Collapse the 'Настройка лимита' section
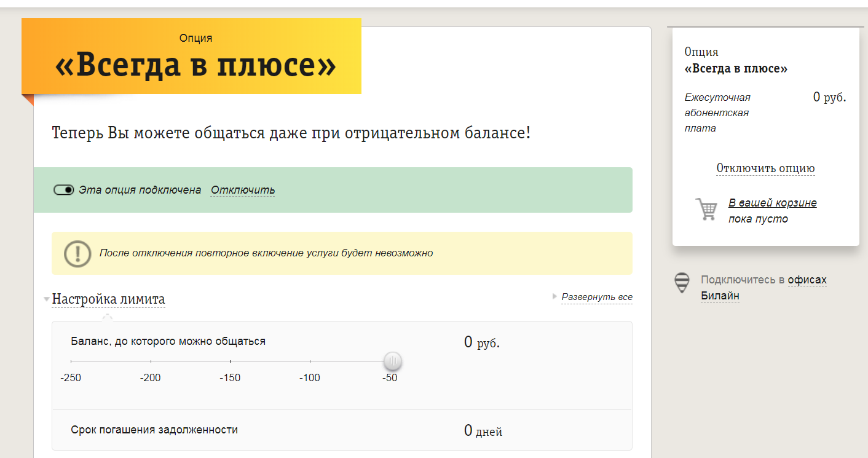 click(x=108, y=299)
